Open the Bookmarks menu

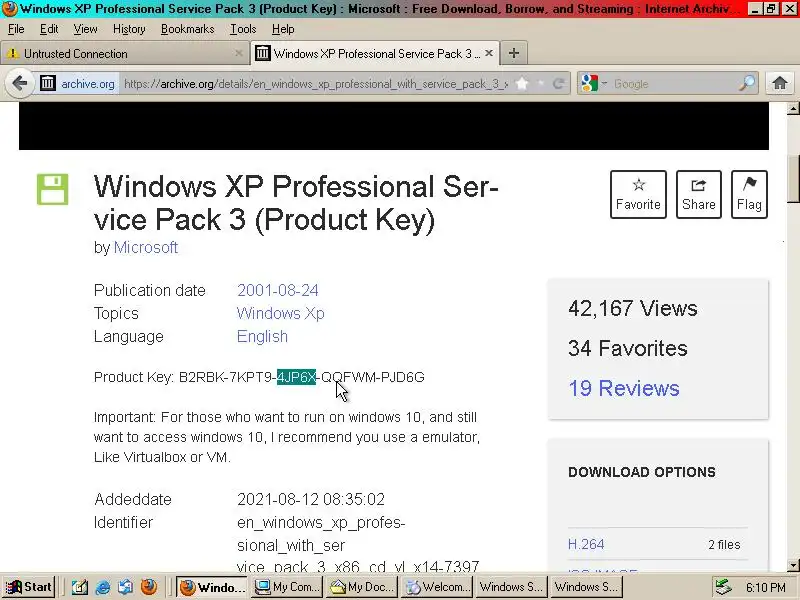188,29
